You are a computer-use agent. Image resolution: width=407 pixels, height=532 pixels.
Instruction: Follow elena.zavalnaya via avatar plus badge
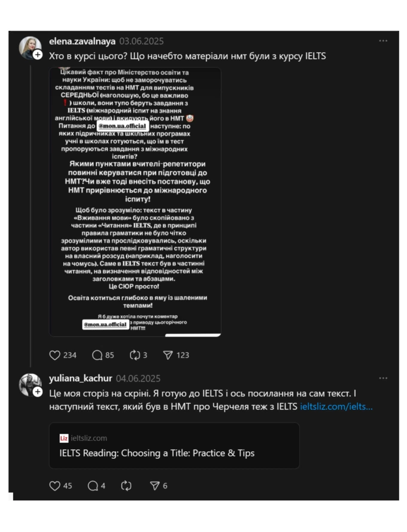click(37, 55)
